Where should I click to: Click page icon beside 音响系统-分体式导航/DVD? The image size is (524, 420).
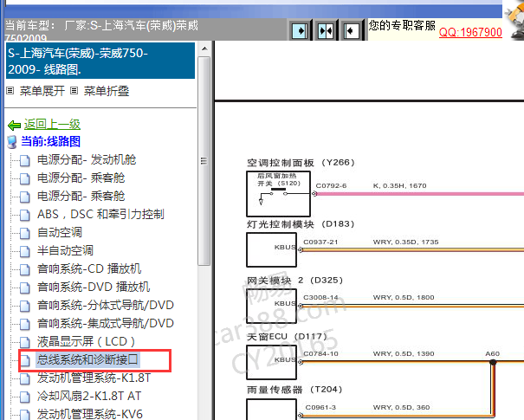pyautogui.click(x=25, y=306)
